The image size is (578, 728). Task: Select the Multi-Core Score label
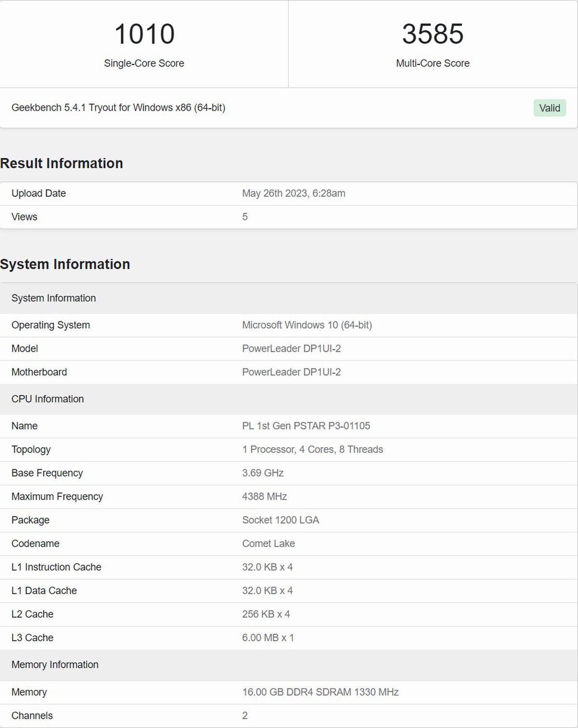click(433, 63)
